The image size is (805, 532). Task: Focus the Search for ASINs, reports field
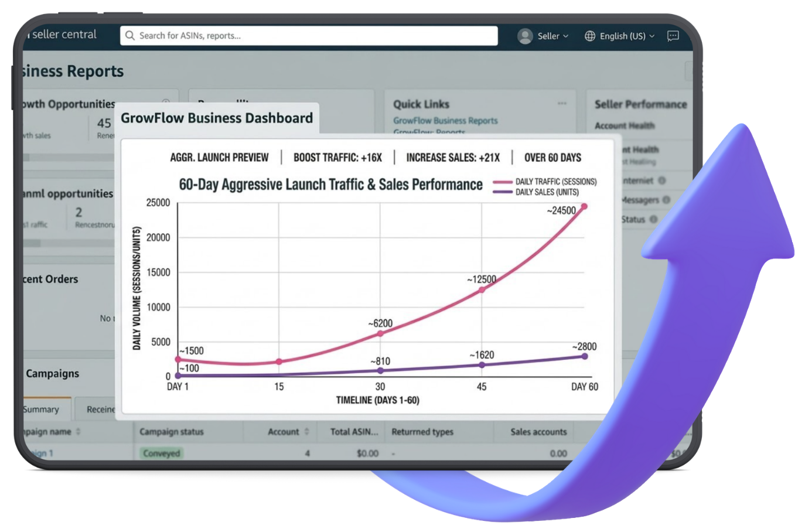pyautogui.click(x=309, y=36)
